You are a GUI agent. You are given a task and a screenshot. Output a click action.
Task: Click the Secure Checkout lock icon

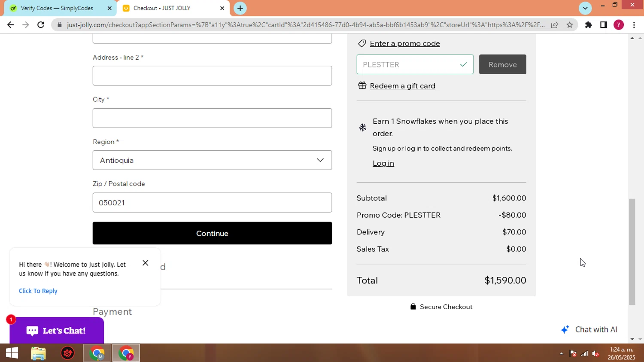coord(413,307)
